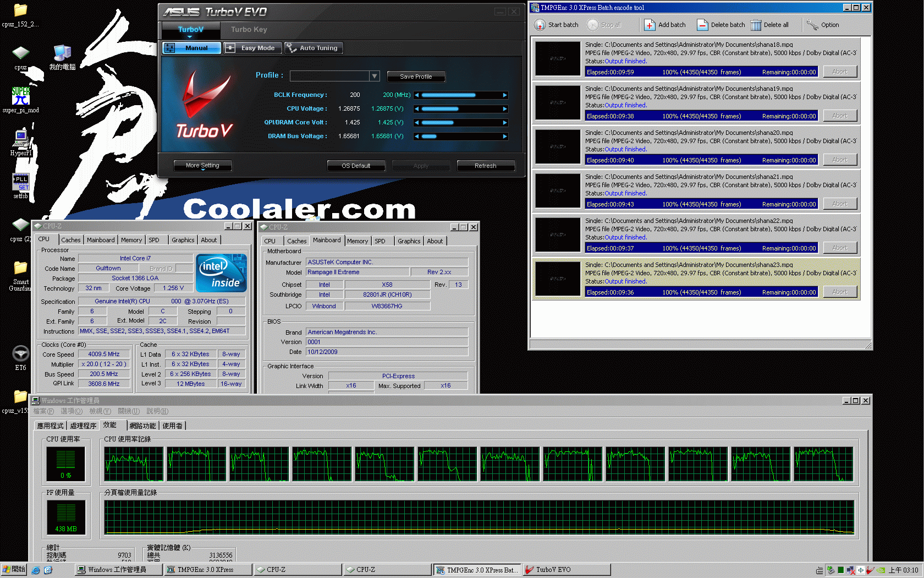The image size is (924, 578).
Task: Open the super_pi_mod desktop icon
Action: (x=20, y=96)
